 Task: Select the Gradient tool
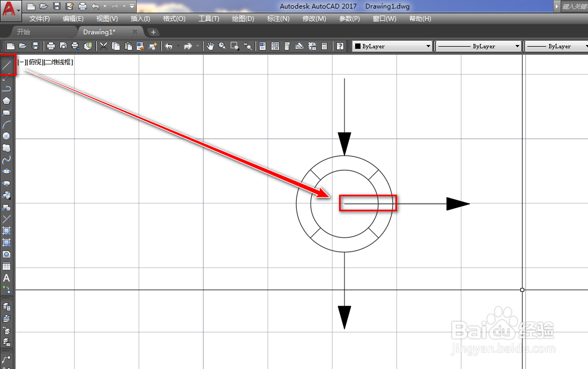click(x=6, y=242)
